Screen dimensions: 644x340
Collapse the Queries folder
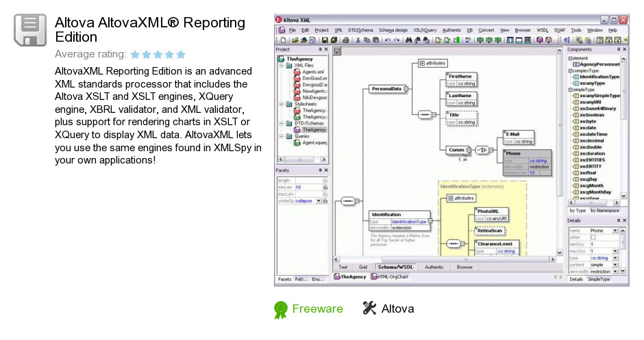click(x=282, y=136)
